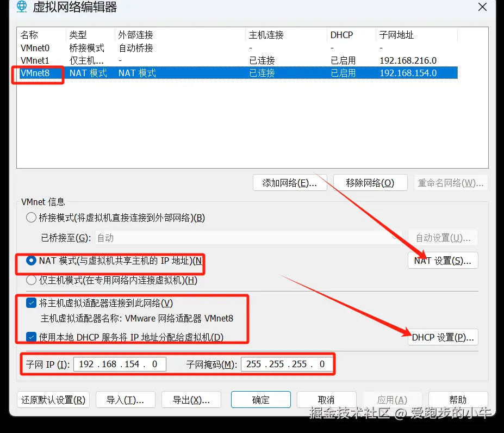The height and width of the screenshot is (433, 504).
Task: Click the 自动设置(U)... button
Action: coord(443,238)
